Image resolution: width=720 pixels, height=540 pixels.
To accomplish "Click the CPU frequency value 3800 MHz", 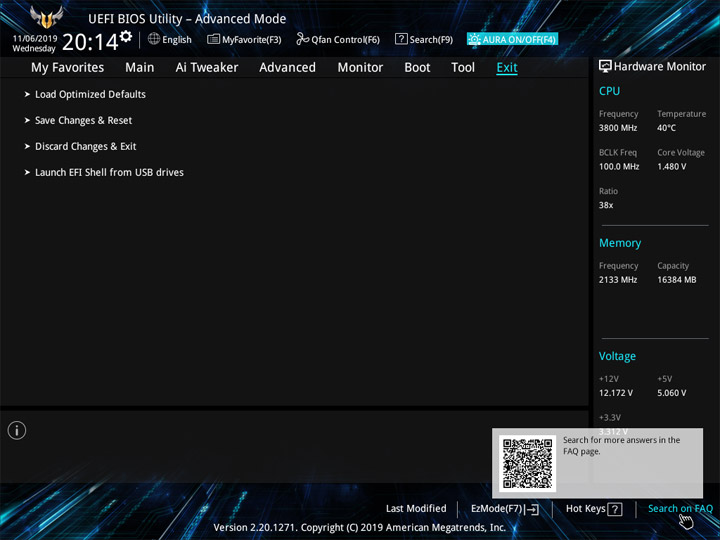I will (618, 128).
